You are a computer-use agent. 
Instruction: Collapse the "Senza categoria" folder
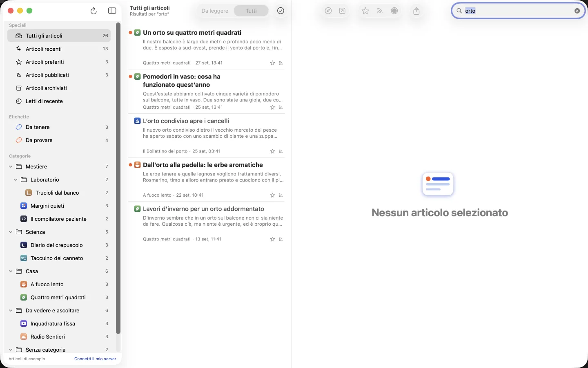(x=11, y=350)
